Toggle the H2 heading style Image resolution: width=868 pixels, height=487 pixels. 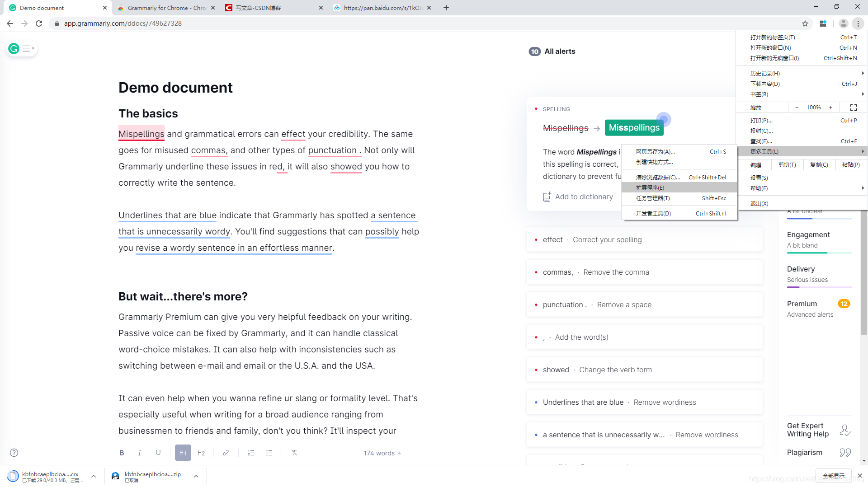[201, 453]
